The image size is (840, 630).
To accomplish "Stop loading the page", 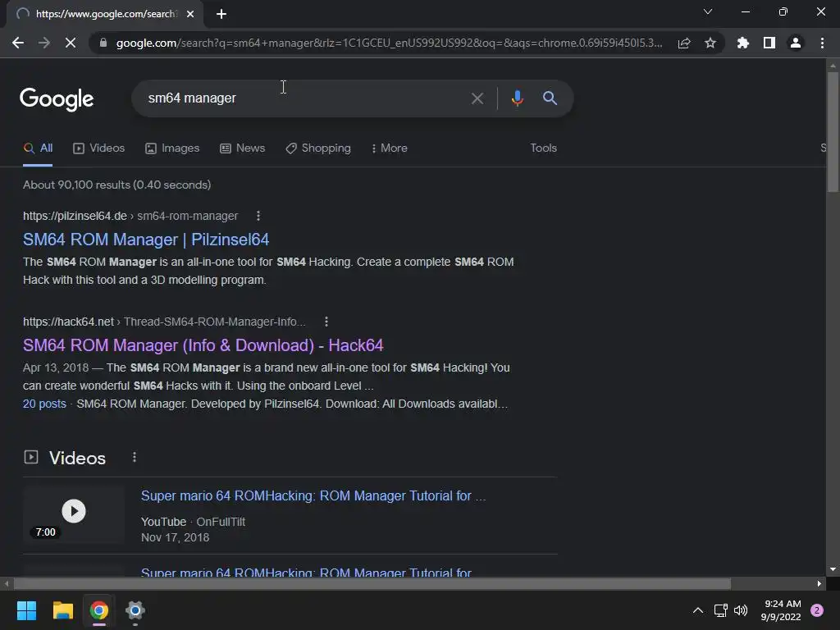I will (x=71, y=43).
